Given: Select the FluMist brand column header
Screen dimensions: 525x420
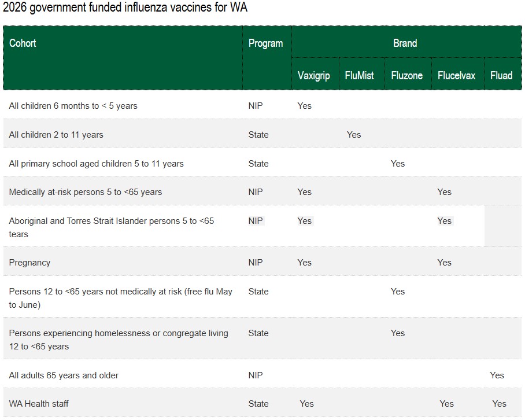Looking at the screenshot, I should pyautogui.click(x=359, y=76).
